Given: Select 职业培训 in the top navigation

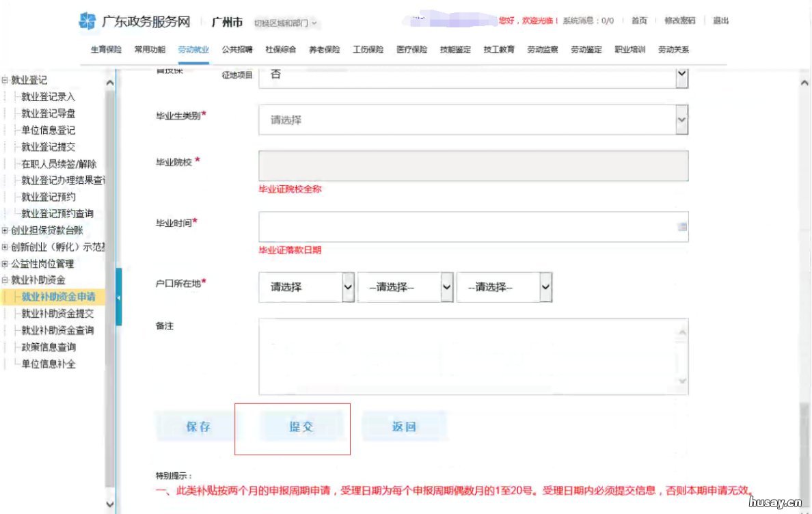Looking at the screenshot, I should [x=630, y=49].
